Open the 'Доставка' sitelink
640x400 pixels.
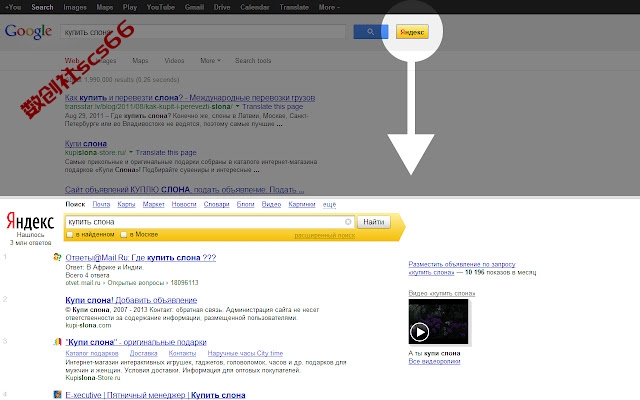click(143, 353)
